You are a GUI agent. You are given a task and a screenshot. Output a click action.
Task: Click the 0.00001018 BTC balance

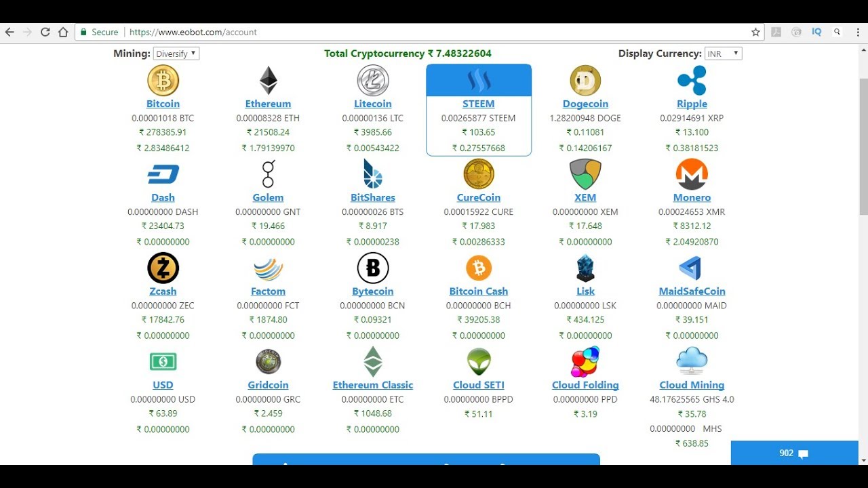[x=163, y=118]
